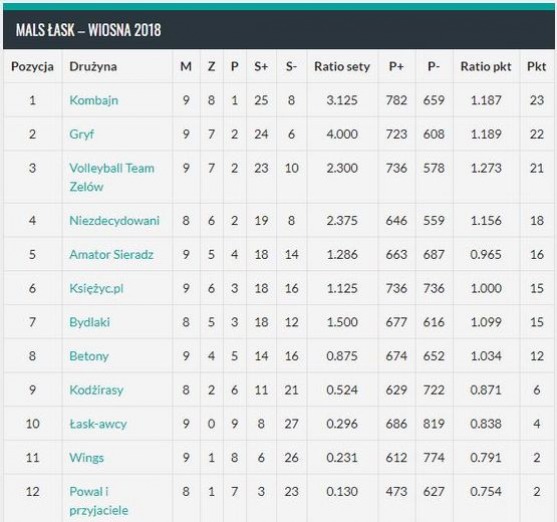The width and height of the screenshot is (557, 522).
Task: Open the Wings team page
Action: click(x=87, y=458)
